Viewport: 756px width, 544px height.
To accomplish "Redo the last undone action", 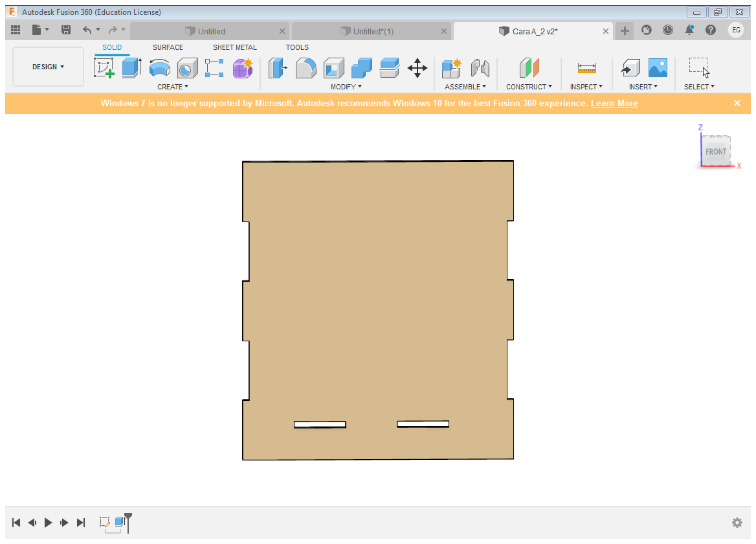I will point(113,30).
